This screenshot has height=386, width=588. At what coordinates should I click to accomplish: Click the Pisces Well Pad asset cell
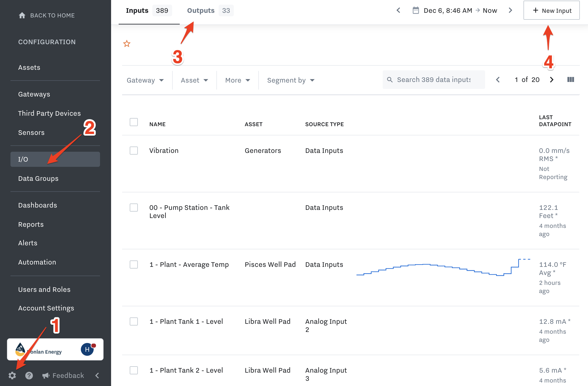coord(270,265)
